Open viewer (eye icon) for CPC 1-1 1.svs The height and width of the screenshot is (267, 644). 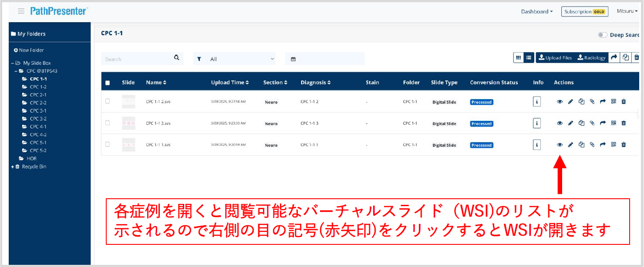pyautogui.click(x=560, y=145)
